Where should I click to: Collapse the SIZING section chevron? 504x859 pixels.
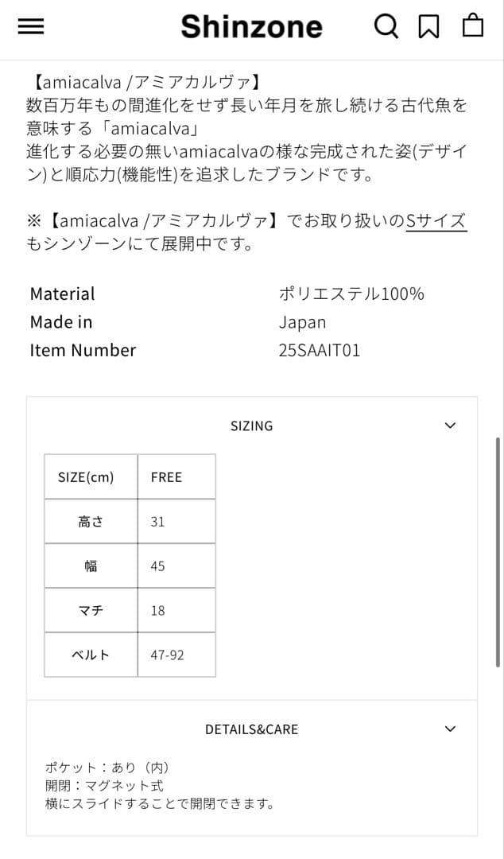(451, 425)
